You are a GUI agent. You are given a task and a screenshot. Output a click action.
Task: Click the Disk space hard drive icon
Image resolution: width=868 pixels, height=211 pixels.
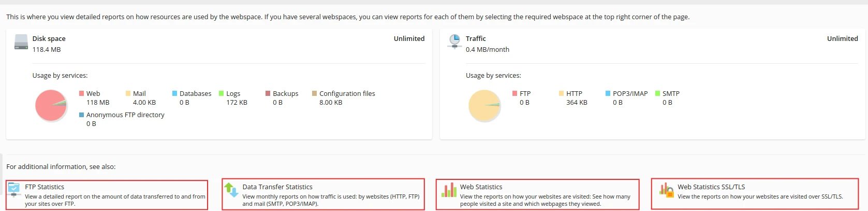(x=21, y=42)
